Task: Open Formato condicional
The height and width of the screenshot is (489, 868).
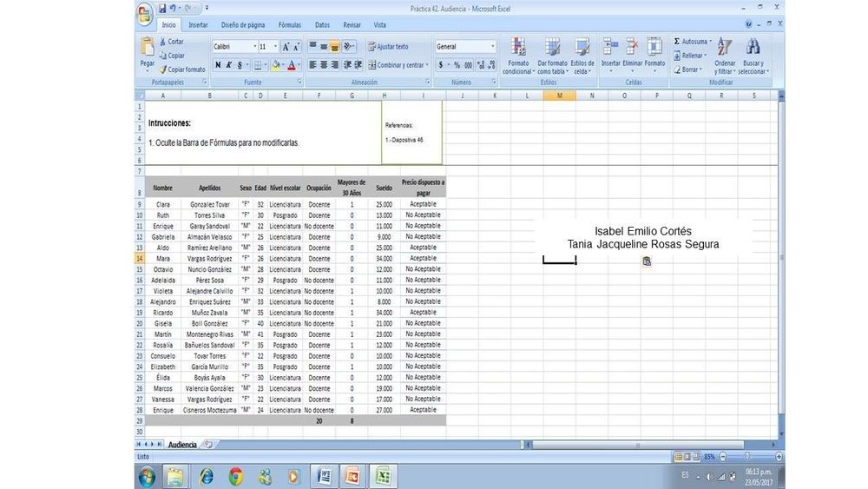Action: (x=518, y=54)
